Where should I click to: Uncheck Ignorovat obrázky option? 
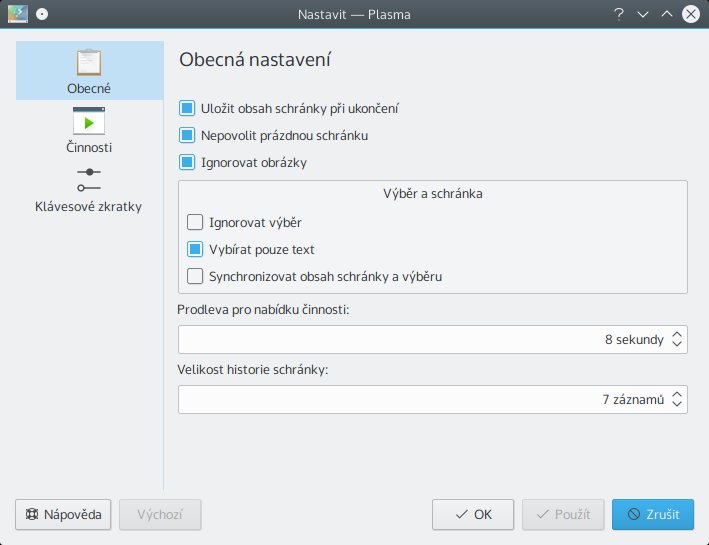pos(187,162)
